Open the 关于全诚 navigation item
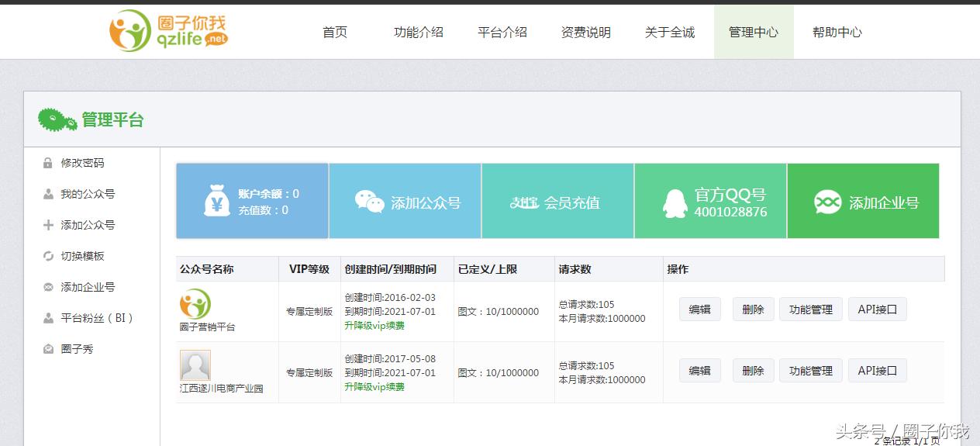This screenshot has height=446, width=980. [x=670, y=32]
